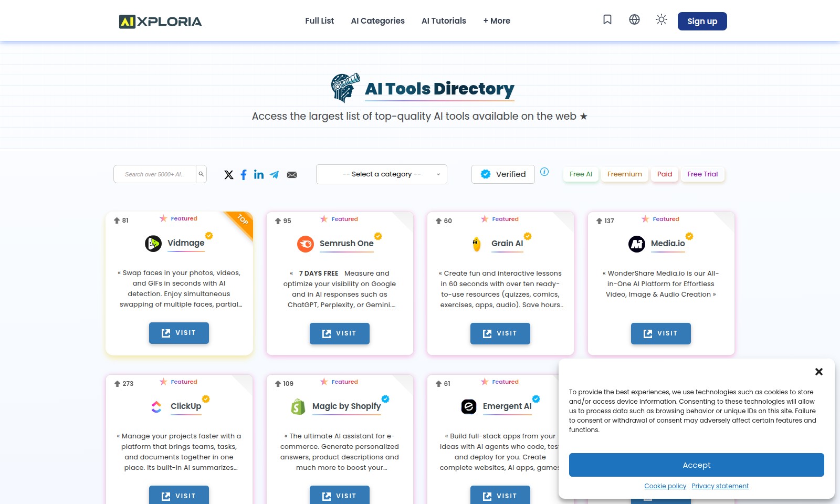Viewport: 840px width, 504px height.
Task: Upvote Emergent AI arrow with 61 votes
Action: [x=438, y=384]
